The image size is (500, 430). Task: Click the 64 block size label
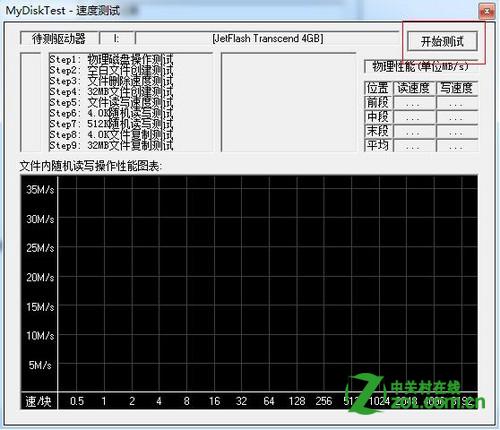[x=269, y=401]
